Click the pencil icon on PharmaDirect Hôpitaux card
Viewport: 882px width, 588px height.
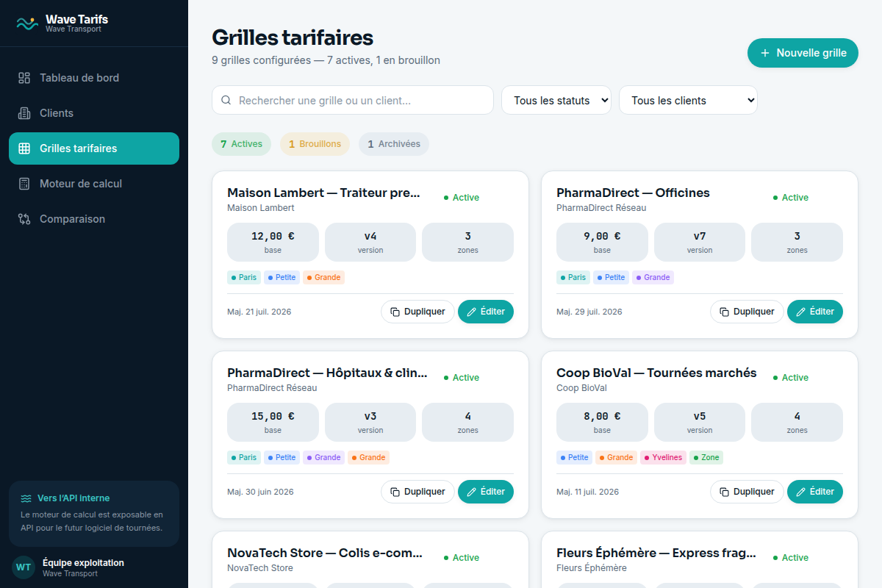[472, 492]
